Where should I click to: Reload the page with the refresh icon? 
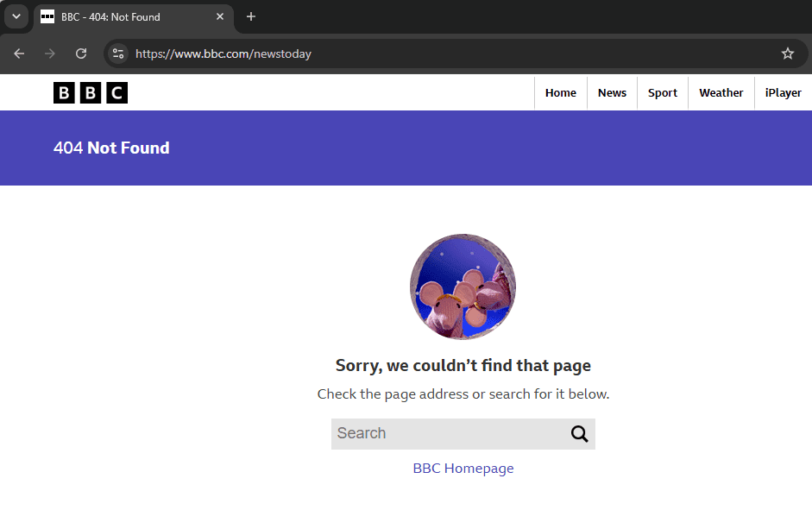pyautogui.click(x=81, y=54)
